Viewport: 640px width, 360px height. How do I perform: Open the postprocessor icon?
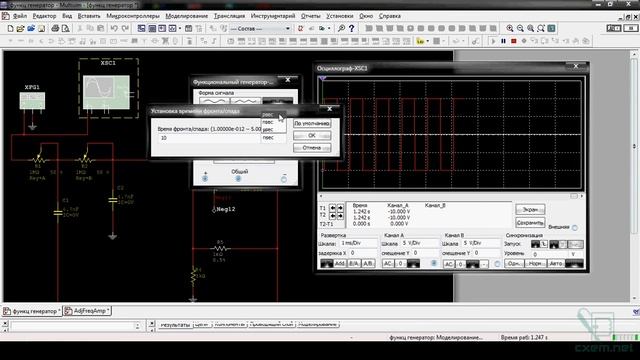[x=188, y=29]
